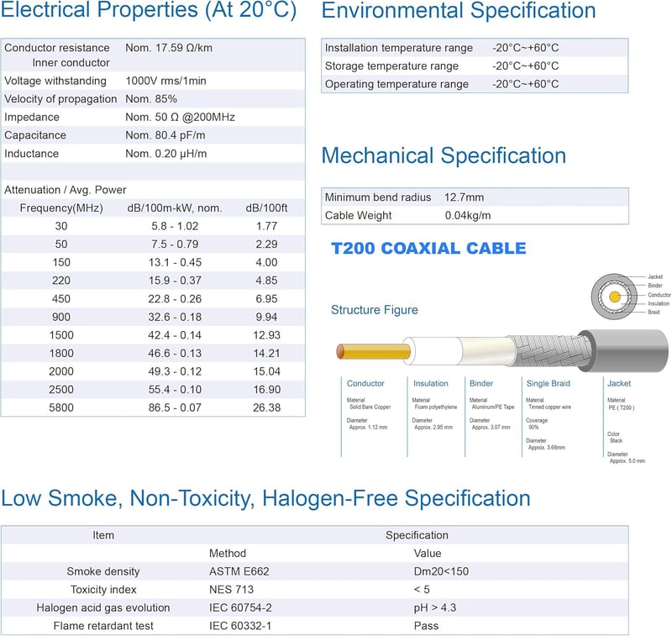
Task: Click the frequency cell '900'
Action: (x=61, y=317)
